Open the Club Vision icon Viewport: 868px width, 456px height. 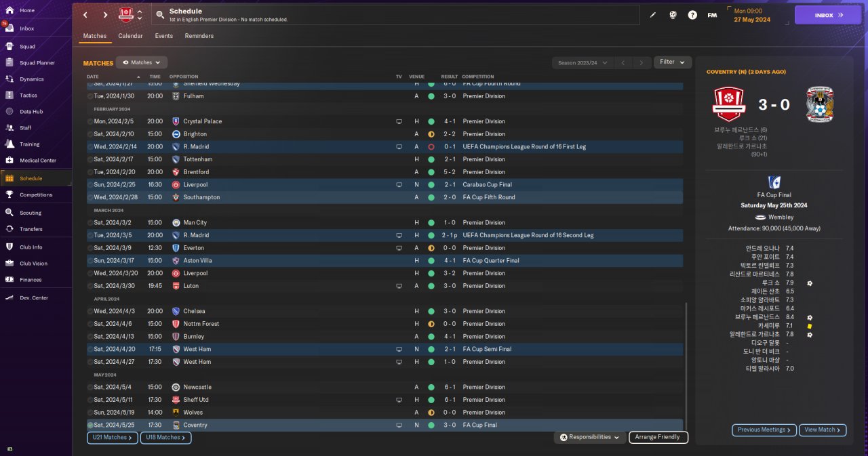coord(9,264)
